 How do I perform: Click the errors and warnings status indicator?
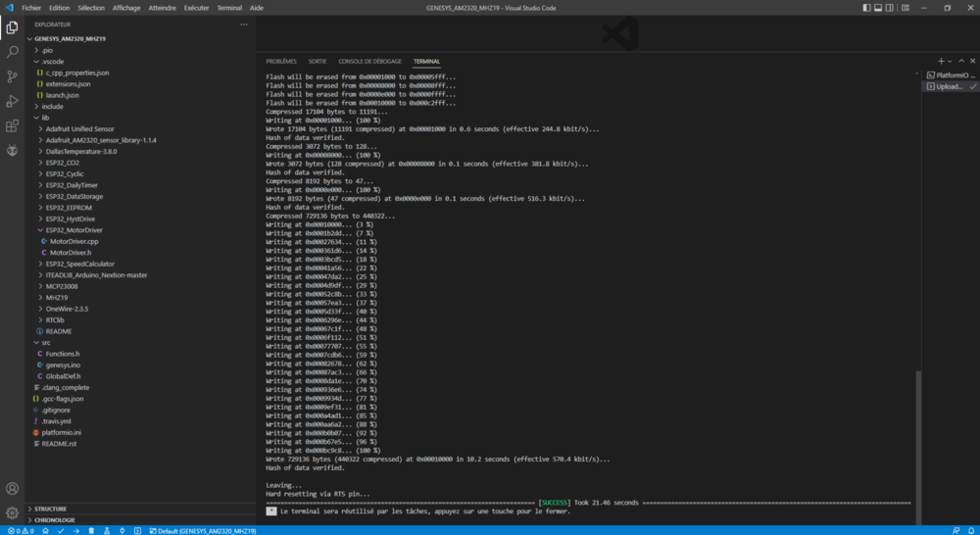click(21, 531)
